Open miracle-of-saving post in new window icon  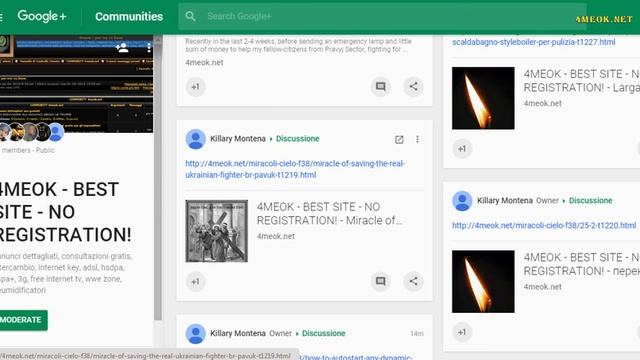399,140
